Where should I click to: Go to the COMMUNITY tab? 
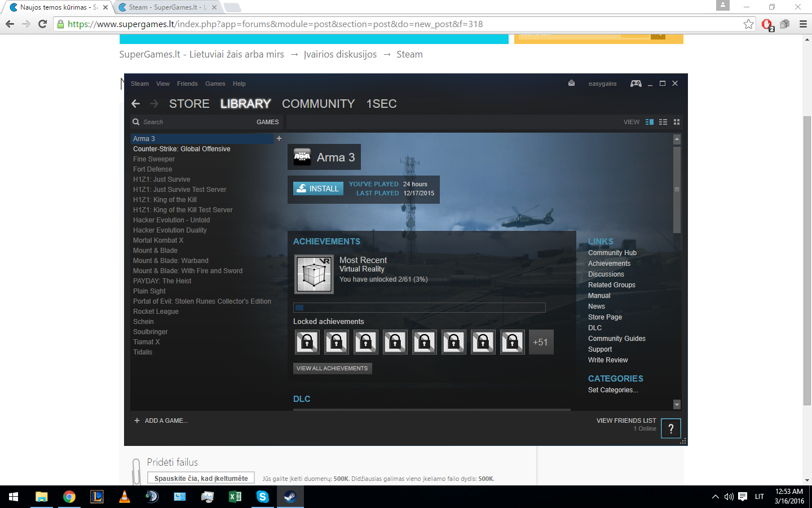tap(319, 104)
